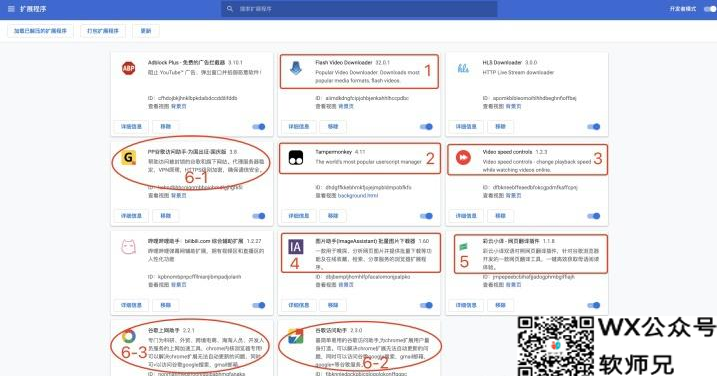
Task: Turn off 彩云小译 toggle
Action: click(594, 305)
